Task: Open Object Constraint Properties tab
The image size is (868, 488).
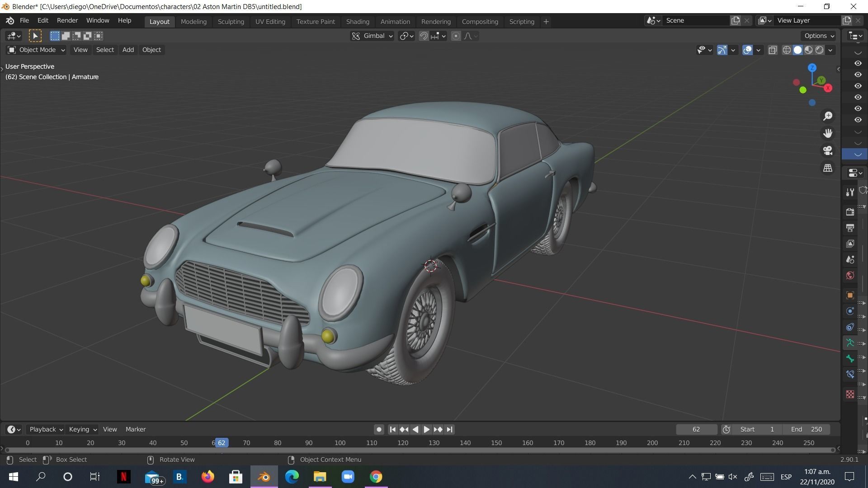Action: (850, 327)
